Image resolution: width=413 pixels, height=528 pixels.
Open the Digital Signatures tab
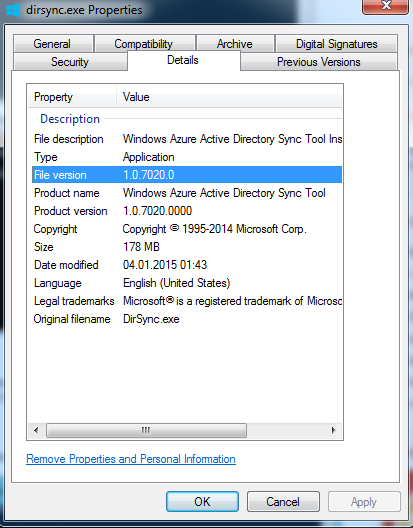[336, 44]
